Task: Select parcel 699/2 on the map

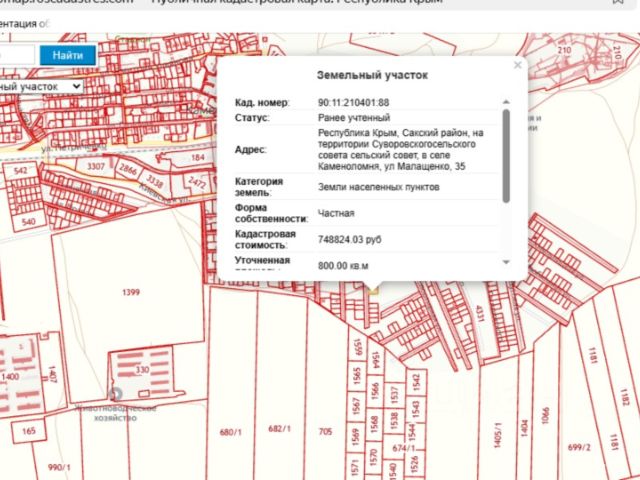Action: (x=579, y=447)
